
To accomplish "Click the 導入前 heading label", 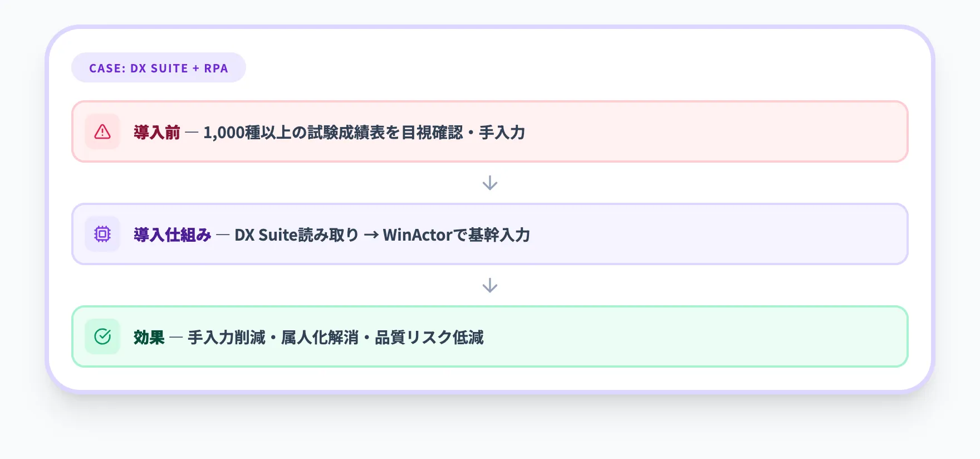I will click(x=157, y=133).
